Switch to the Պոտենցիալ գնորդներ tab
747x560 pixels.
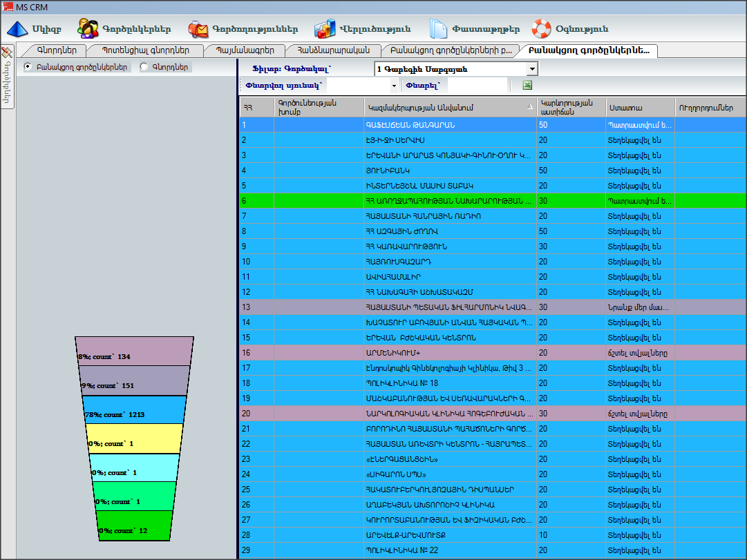(145, 50)
